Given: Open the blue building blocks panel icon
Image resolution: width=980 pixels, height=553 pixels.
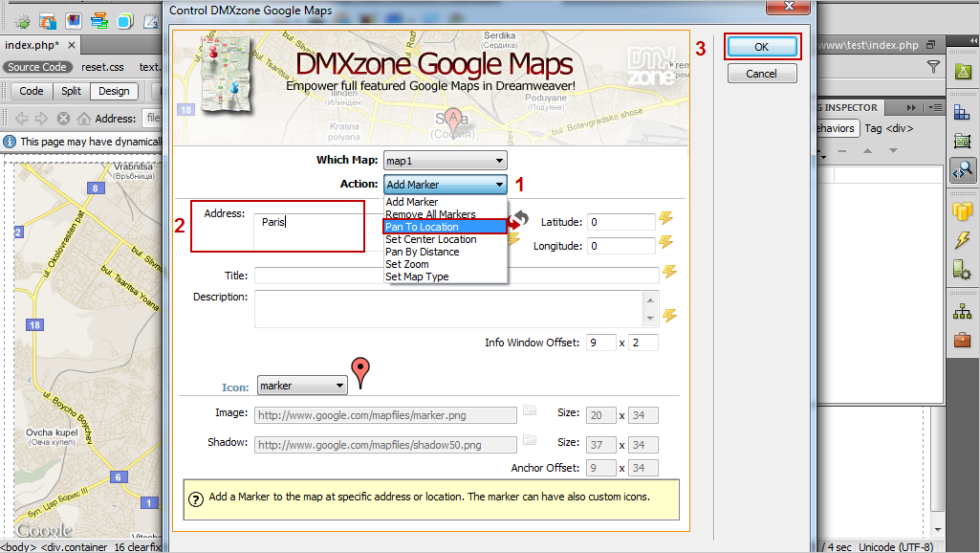Looking at the screenshot, I should coord(963,112).
